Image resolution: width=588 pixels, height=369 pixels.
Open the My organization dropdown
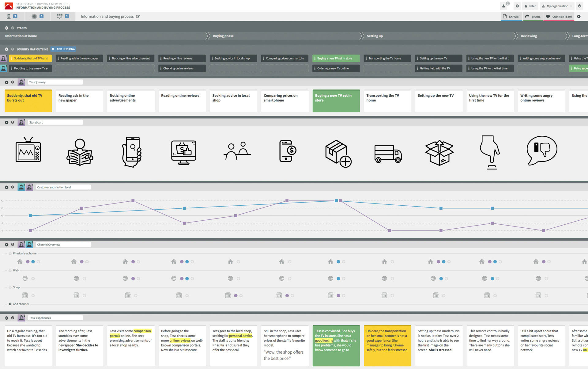pos(557,6)
